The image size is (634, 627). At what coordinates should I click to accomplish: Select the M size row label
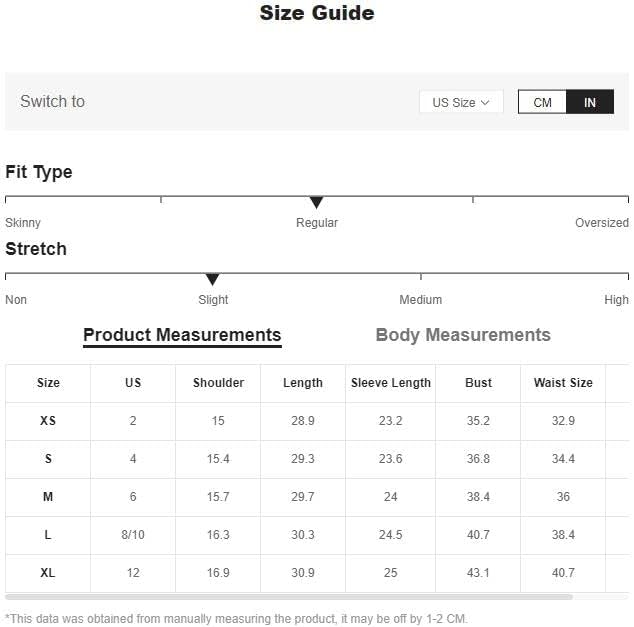tap(48, 497)
